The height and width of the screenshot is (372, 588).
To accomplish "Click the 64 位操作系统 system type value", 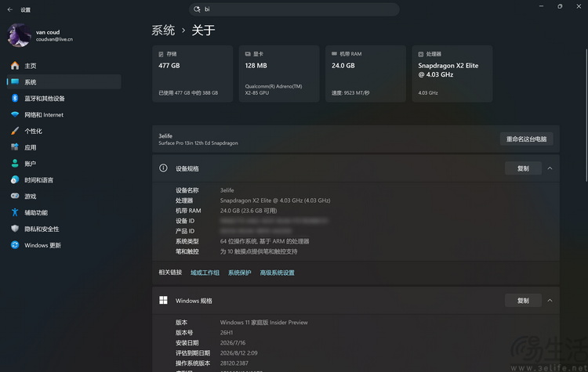I will point(264,241).
